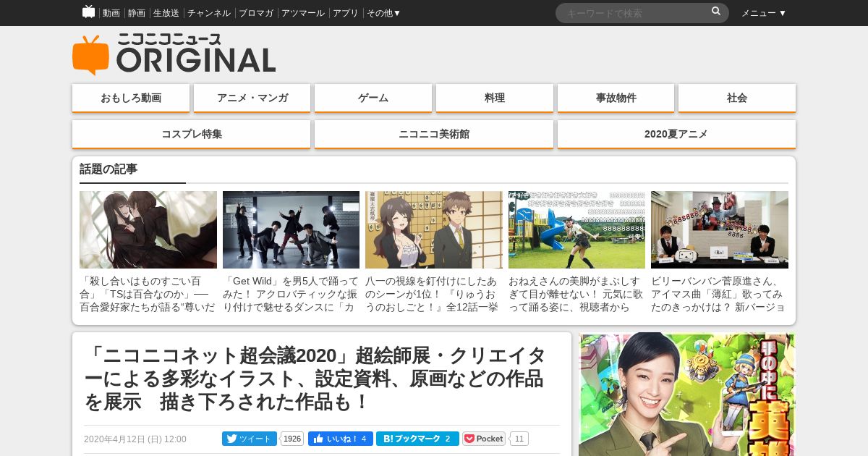
Task: Click the ニコニコネット超会議2020 article headline
Action: coord(316,379)
